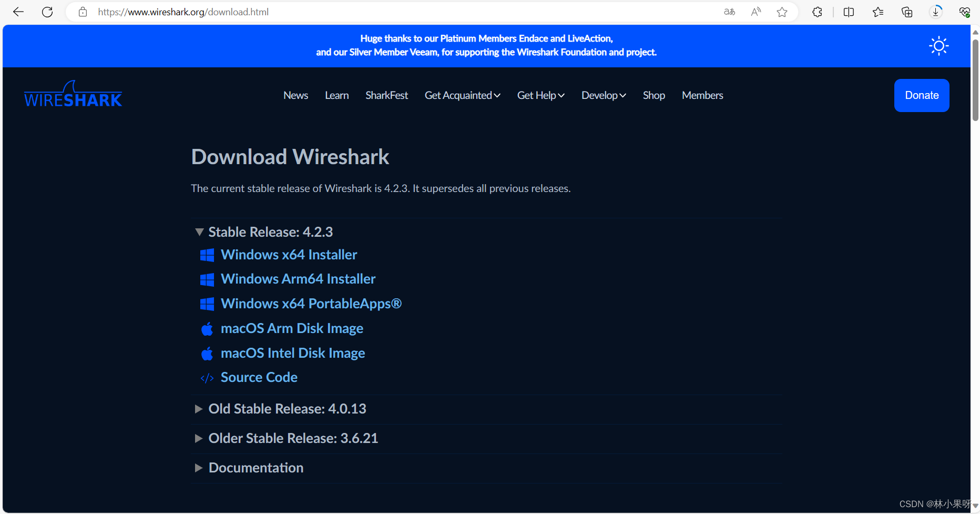The width and height of the screenshot is (980, 514).
Task: Visit the Shop page
Action: pos(654,95)
